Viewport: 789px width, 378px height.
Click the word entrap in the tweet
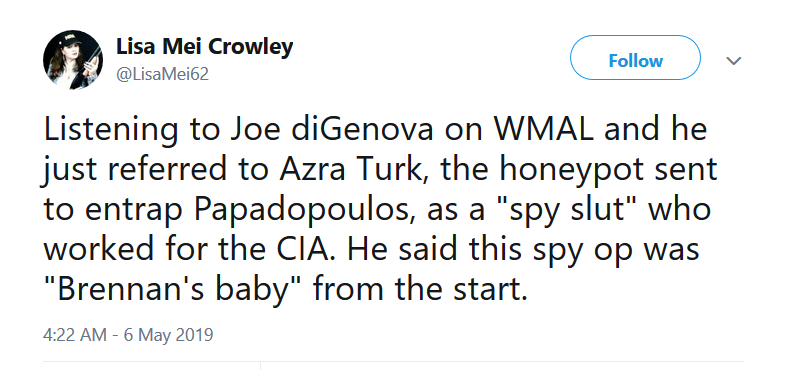point(133,211)
